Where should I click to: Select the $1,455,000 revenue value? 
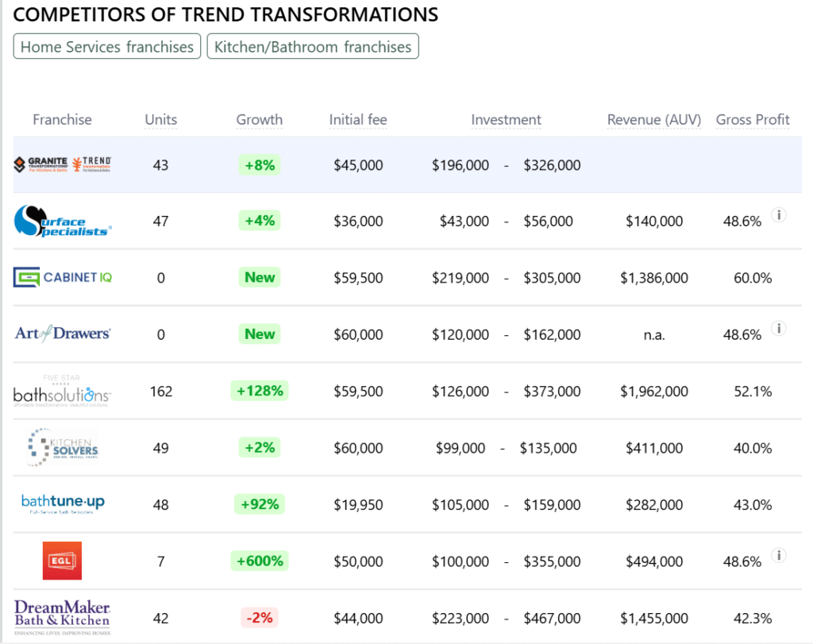pos(654,618)
